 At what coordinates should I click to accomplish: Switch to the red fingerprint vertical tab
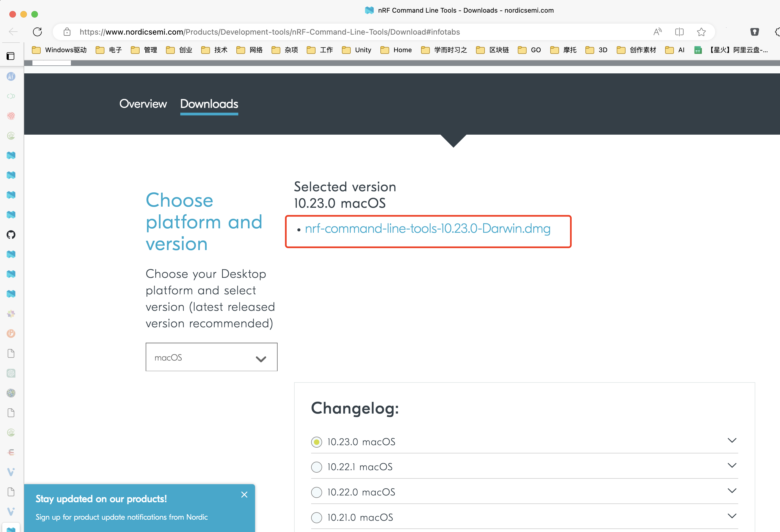tap(11, 116)
